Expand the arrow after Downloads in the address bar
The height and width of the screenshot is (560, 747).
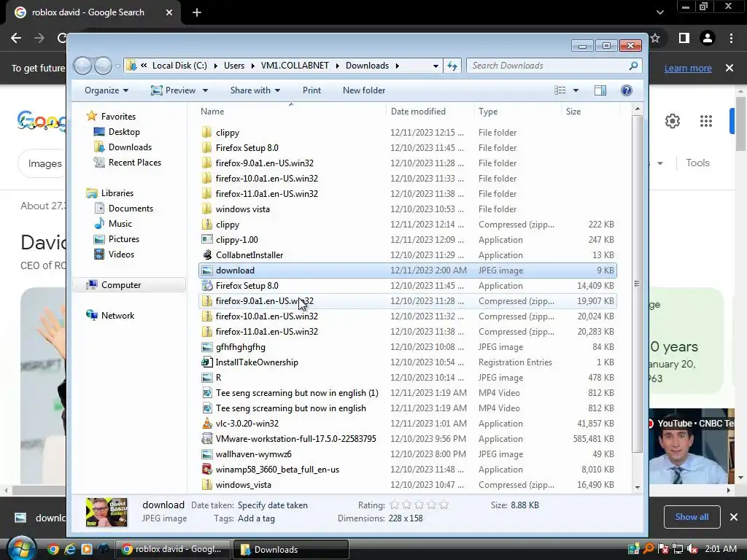[x=398, y=66]
